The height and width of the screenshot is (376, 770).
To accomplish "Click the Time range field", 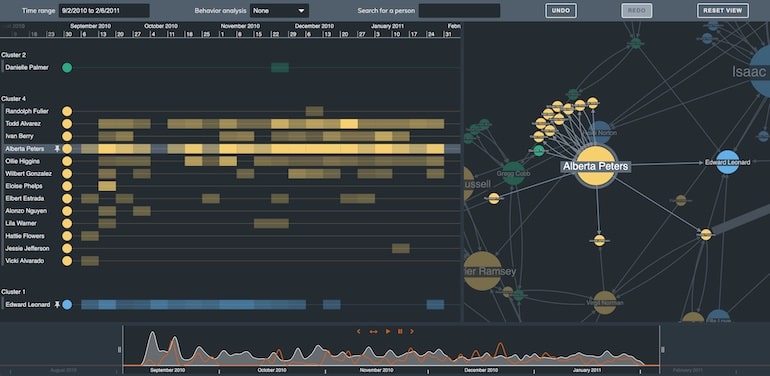I will point(104,11).
